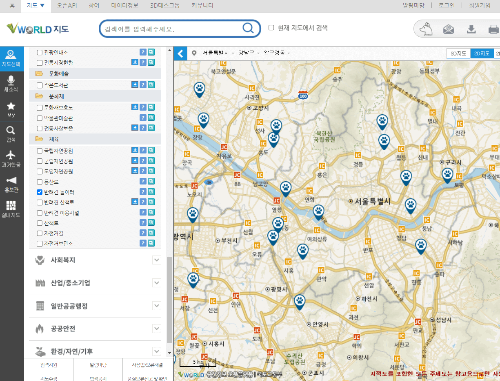
Task: Click the VWORLD 지도 logo
Action: (38, 29)
